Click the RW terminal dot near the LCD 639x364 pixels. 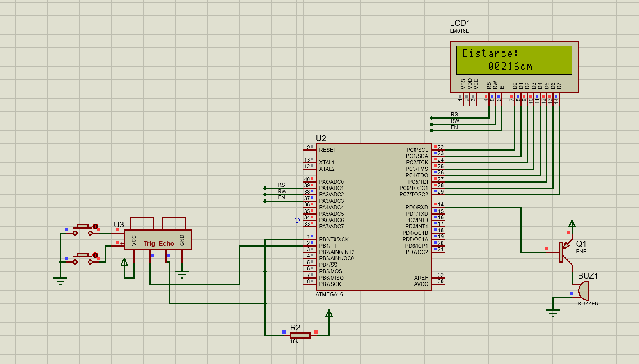click(431, 124)
